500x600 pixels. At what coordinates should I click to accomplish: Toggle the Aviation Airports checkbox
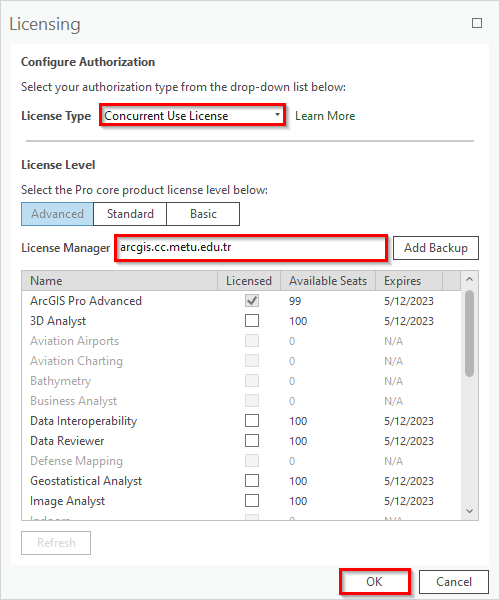pyautogui.click(x=252, y=341)
